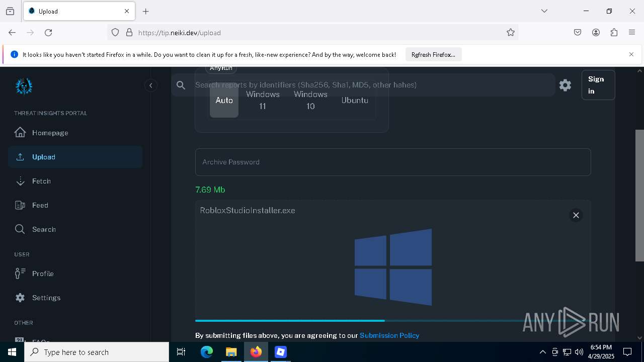Image resolution: width=644 pixels, height=362 pixels.
Task: Select Upload in the sidebar
Action: (75, 157)
